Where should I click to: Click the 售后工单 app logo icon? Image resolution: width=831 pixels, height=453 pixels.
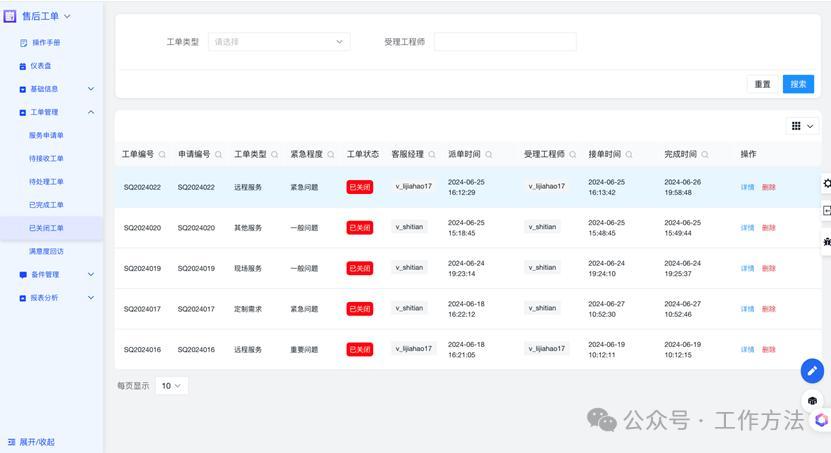pyautogui.click(x=10, y=16)
